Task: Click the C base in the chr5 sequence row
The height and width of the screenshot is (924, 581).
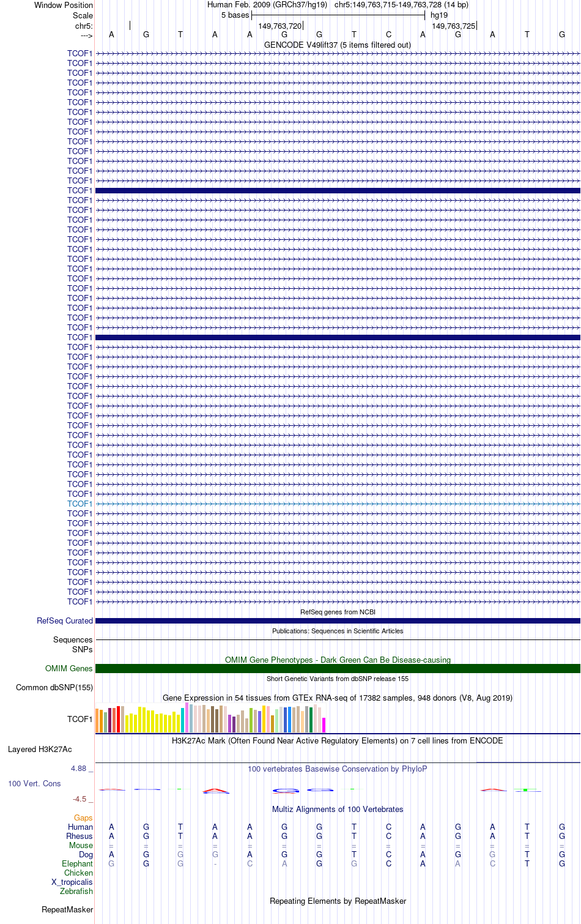Action: click(x=388, y=34)
